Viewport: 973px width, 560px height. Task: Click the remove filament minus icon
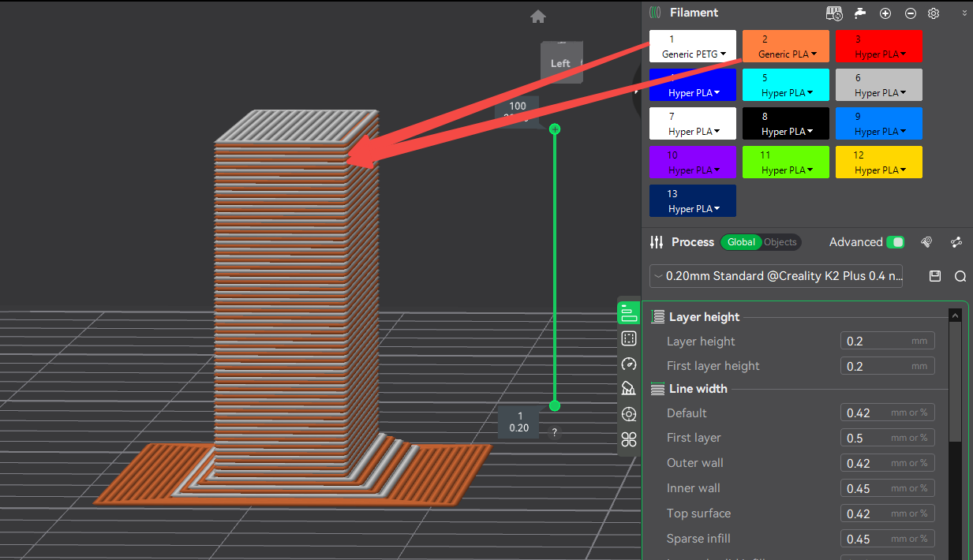point(910,13)
